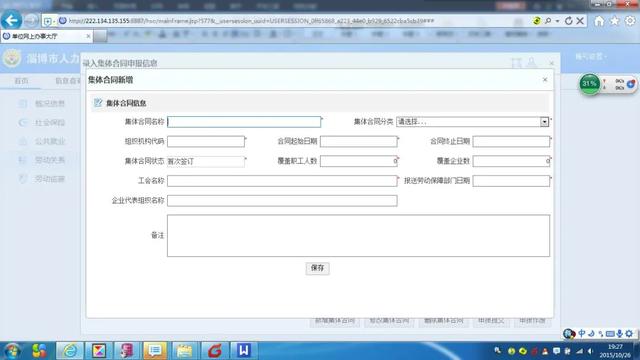The image size is (640, 360).
Task: Click the 集体合同名称 input field
Action: pyautogui.click(x=244, y=122)
